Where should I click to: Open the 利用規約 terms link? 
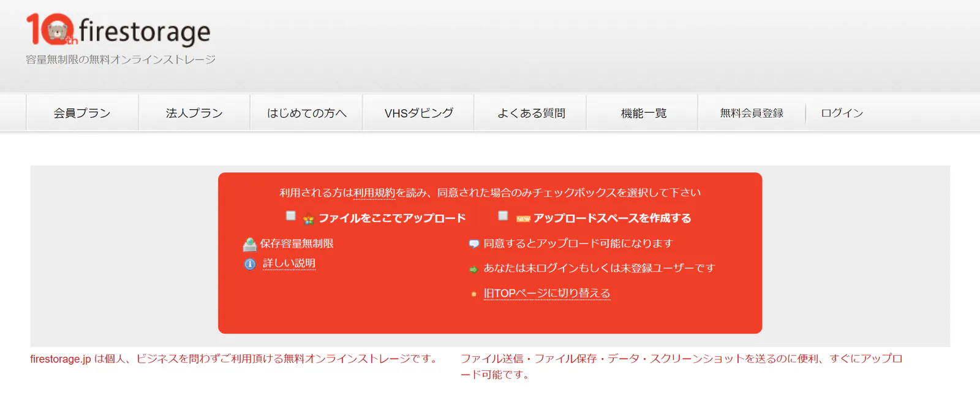click(374, 193)
